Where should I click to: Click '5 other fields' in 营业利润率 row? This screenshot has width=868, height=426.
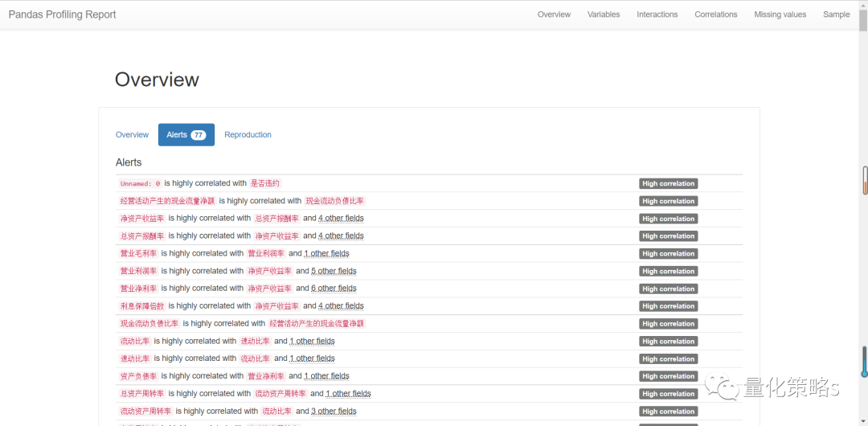pyautogui.click(x=334, y=271)
